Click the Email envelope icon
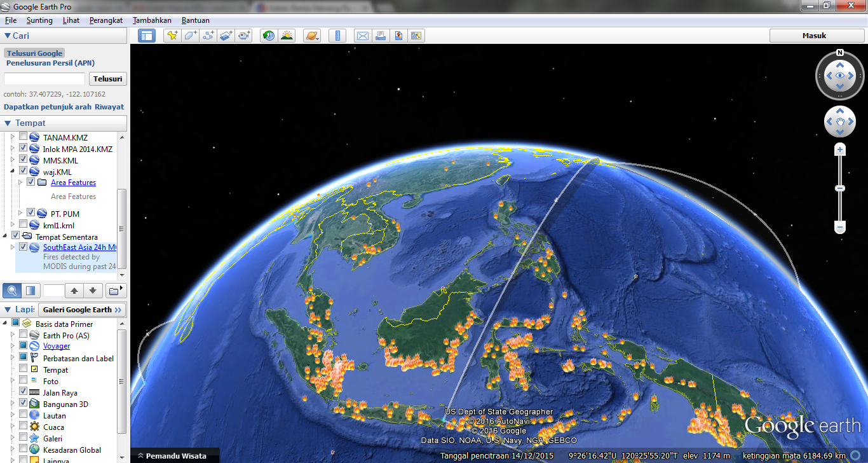Viewport: 868px width, 463px height. [362, 36]
